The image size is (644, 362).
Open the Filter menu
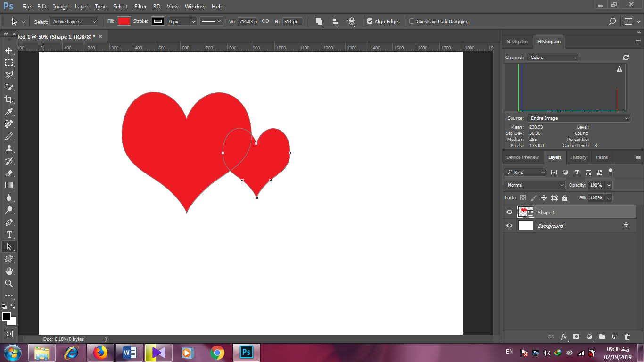[x=140, y=7]
